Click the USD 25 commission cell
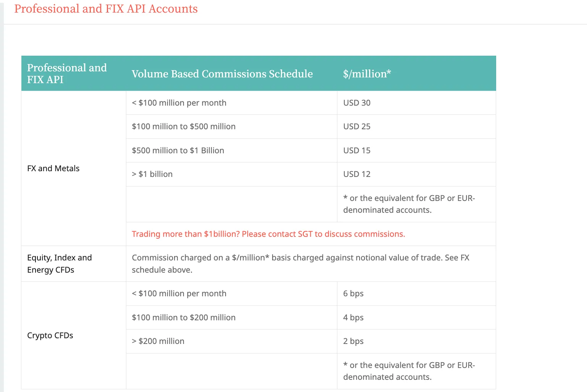Screen dimensions: 587x392 [x=416, y=126]
